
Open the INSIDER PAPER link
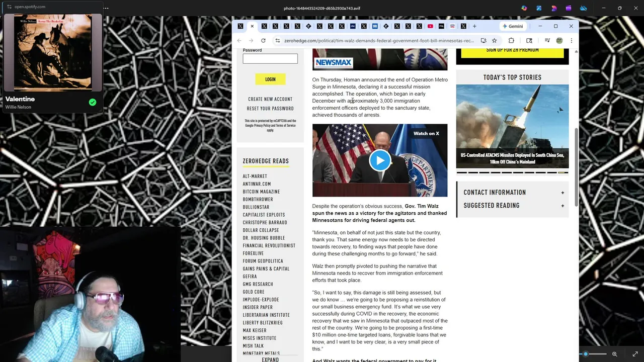[x=258, y=307]
